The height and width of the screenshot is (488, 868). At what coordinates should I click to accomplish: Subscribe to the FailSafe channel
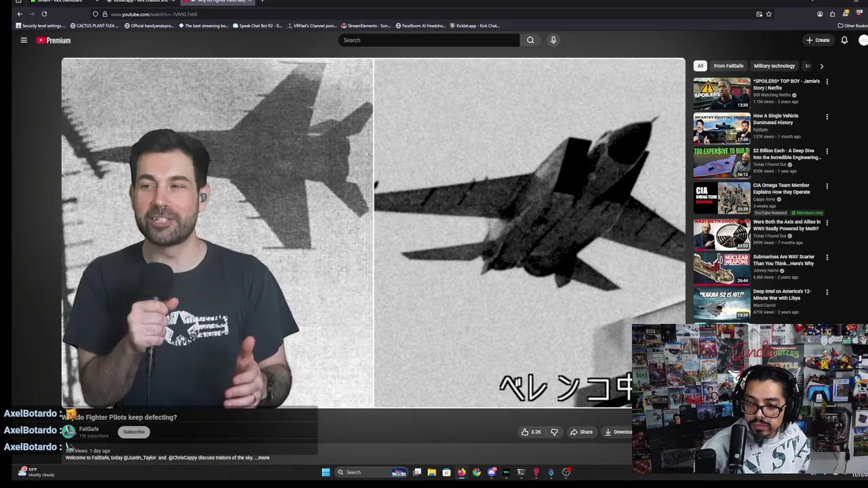tap(134, 432)
